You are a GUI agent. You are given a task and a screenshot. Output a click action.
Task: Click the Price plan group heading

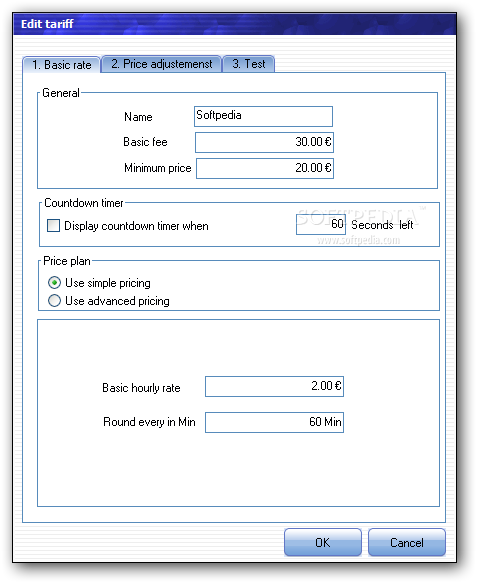(67, 261)
